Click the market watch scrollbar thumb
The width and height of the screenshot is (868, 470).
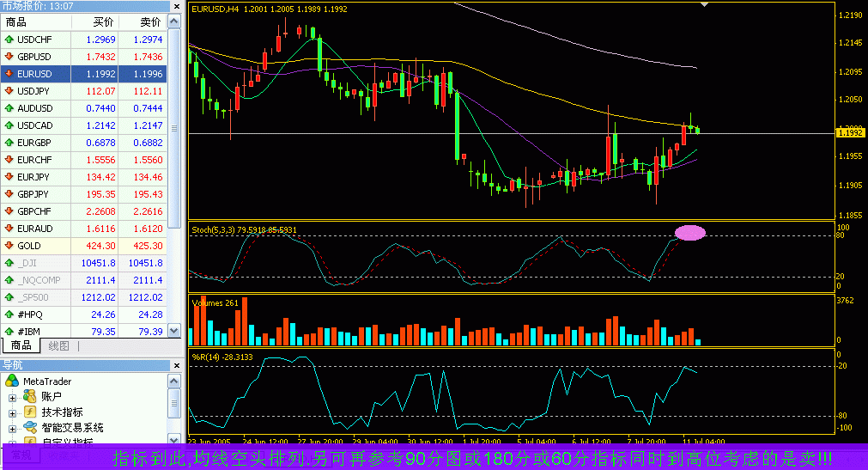(174, 128)
